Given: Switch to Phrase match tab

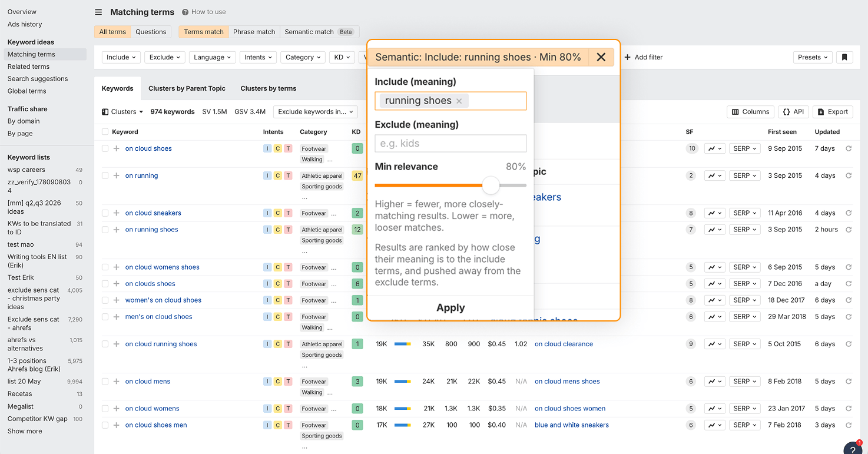Looking at the screenshot, I should [254, 32].
